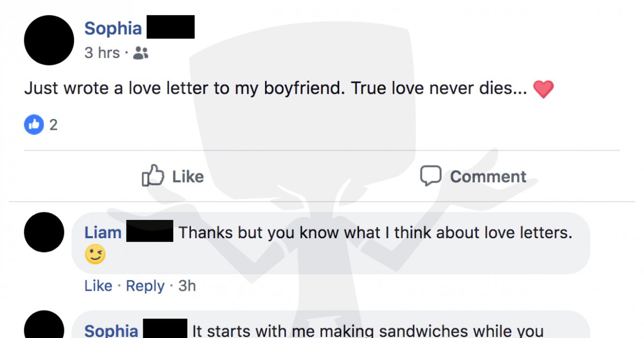Open Sophia's profile from her post name

(113, 28)
